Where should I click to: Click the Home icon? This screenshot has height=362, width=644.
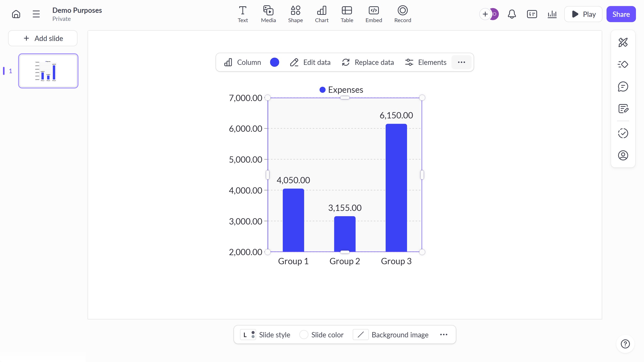[16, 14]
